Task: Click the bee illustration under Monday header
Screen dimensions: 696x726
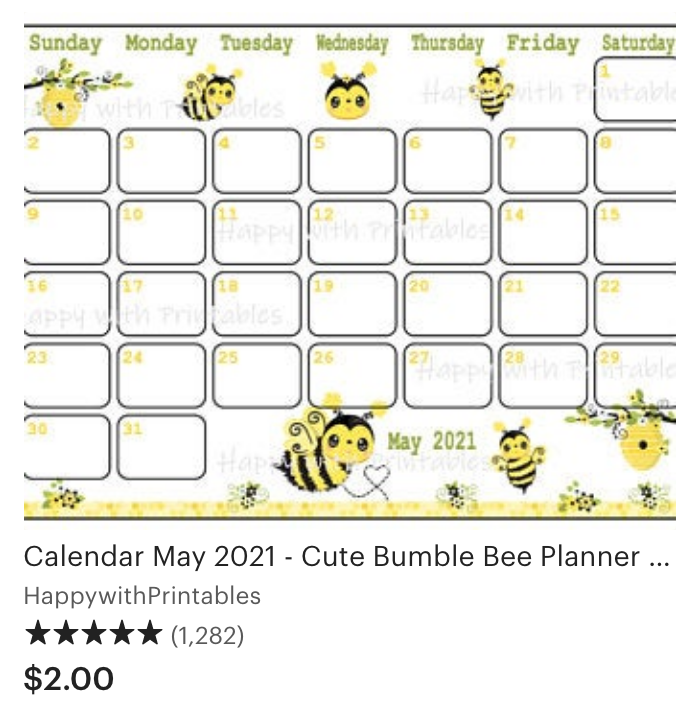Action: pyautogui.click(x=212, y=93)
